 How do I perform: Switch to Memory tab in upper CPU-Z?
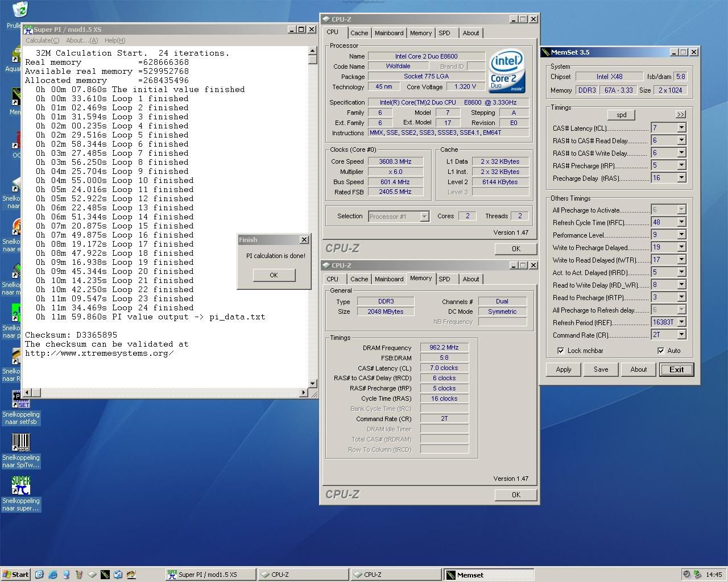[421, 33]
